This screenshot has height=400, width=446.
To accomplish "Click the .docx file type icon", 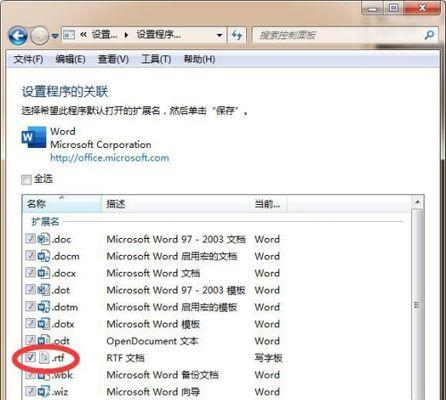I will 44,273.
